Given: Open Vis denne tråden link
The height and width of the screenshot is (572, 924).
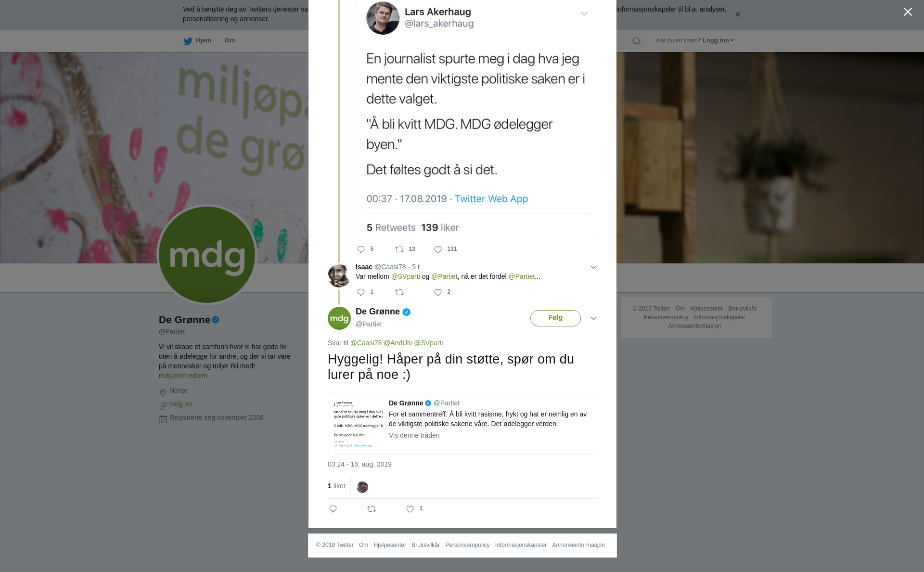Looking at the screenshot, I should tap(414, 435).
